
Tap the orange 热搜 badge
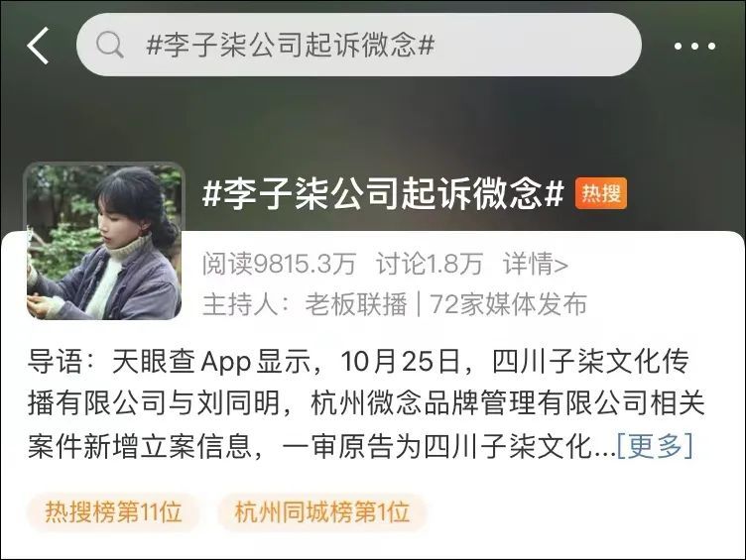601,193
